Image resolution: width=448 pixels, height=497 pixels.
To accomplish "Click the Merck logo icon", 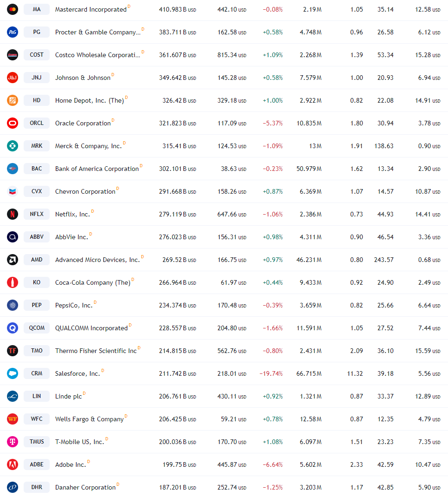I will 13,146.
